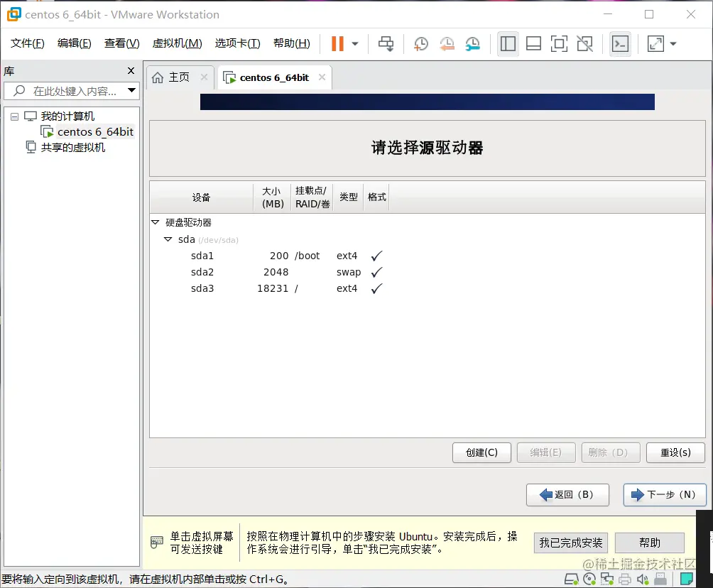
Task: Select centos 6_64bit in the library tree
Action: [95, 132]
